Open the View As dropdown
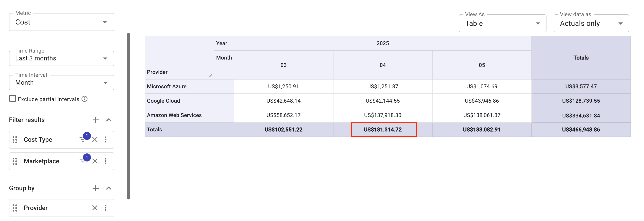 coord(502,24)
